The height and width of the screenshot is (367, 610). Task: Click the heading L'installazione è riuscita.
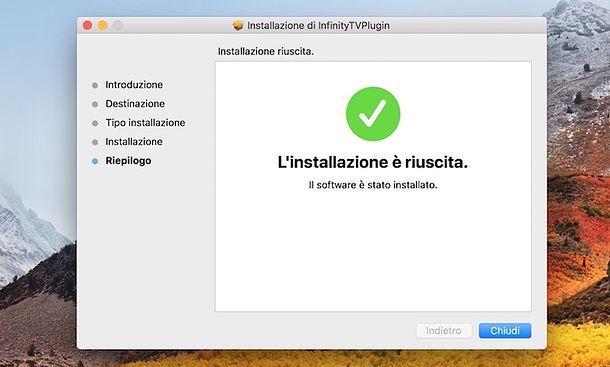pyautogui.click(x=373, y=162)
